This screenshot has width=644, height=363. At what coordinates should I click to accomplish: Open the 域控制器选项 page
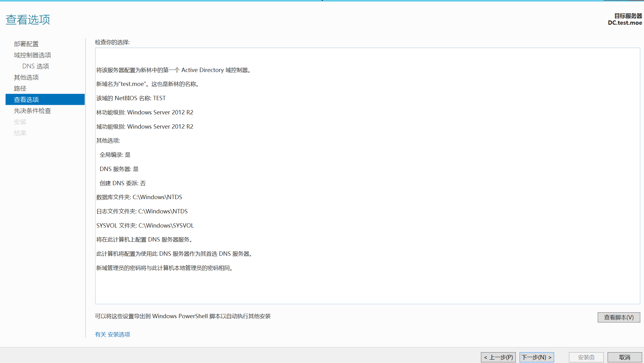32,55
